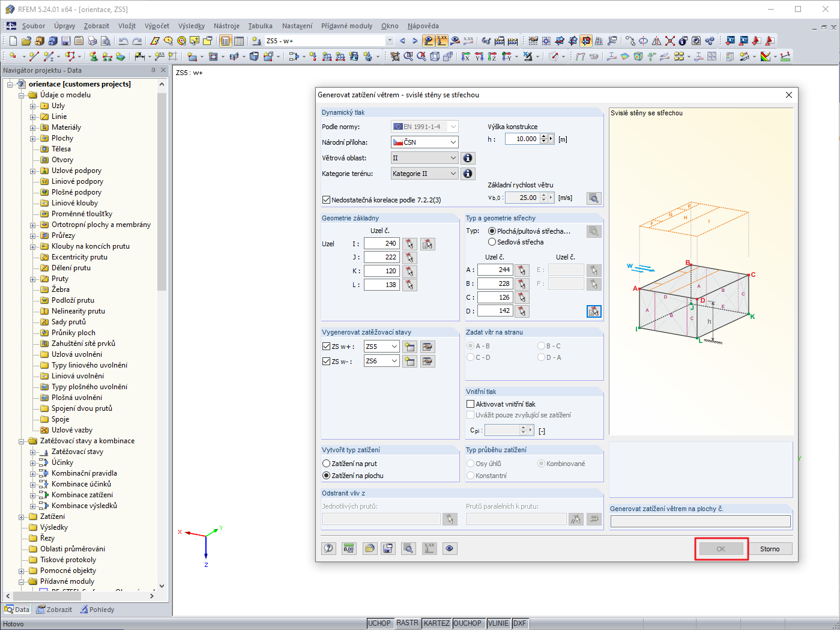This screenshot has width=840, height=630.
Task: Pick node K graphically in the model
Action: [409, 271]
